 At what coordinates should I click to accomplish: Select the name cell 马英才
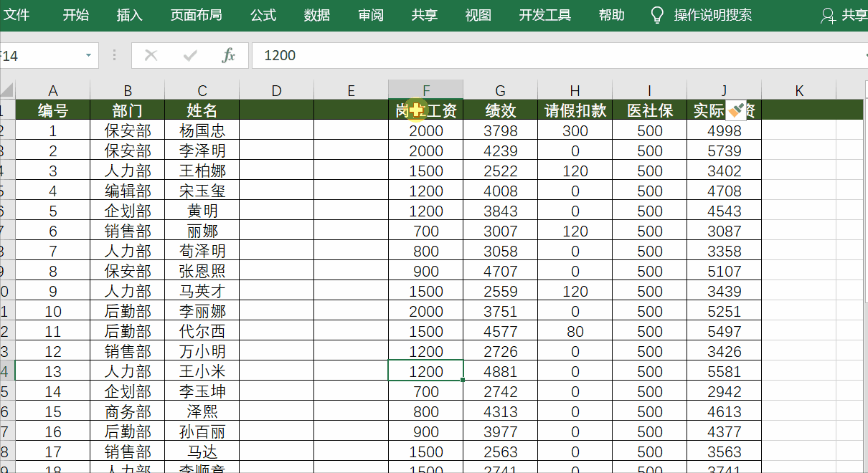click(202, 291)
